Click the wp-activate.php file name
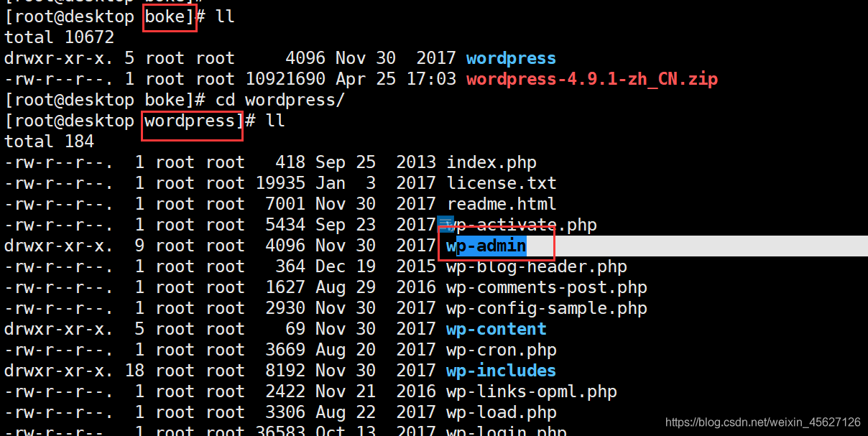Screen dimensions: 868x436 522,225
